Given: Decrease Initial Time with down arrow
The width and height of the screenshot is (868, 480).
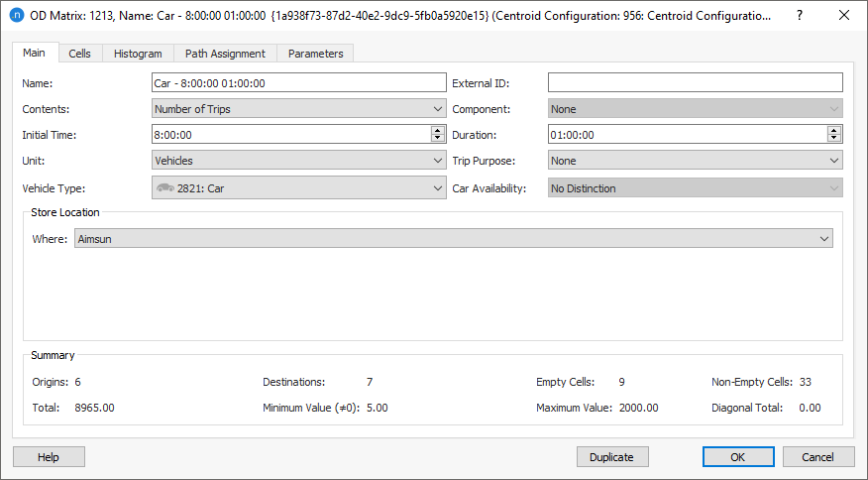Looking at the screenshot, I should (x=438, y=139).
